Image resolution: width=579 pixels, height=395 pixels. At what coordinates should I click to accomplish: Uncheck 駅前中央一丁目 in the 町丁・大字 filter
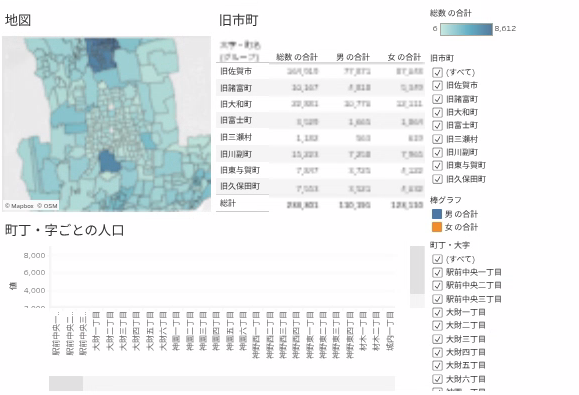tap(437, 272)
